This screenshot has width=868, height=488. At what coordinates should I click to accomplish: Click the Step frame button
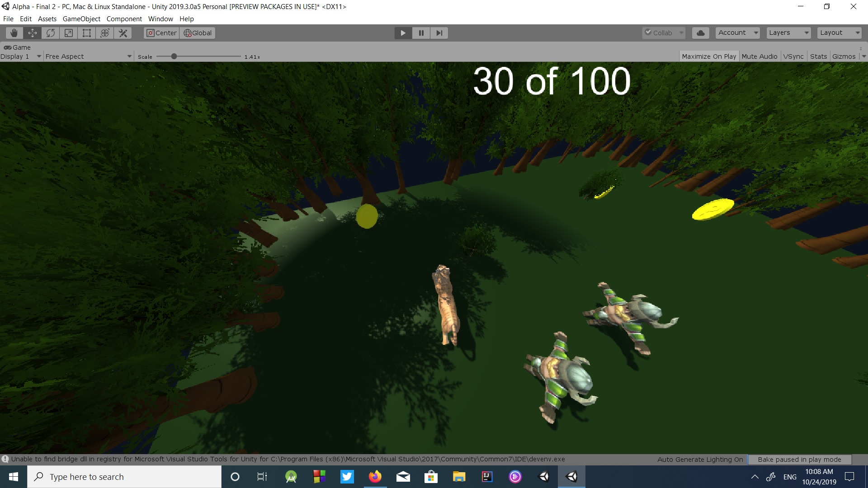pos(439,33)
